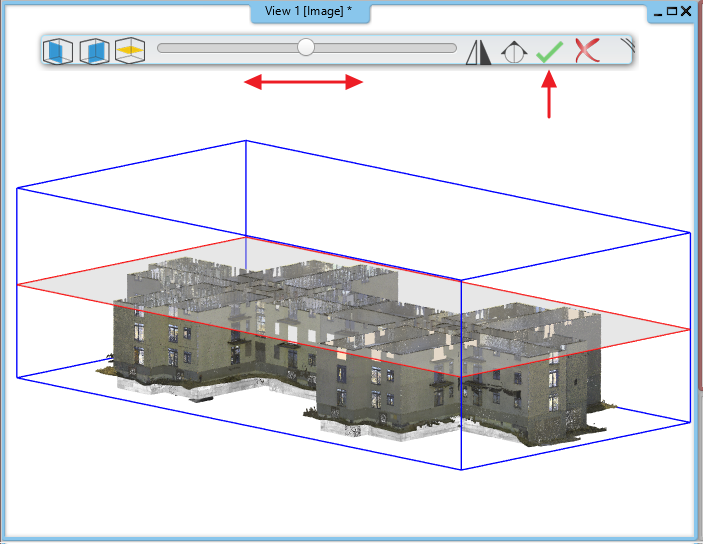The image size is (703, 544).
Task: Click the mirror/flip section direction icon
Action: tap(478, 52)
